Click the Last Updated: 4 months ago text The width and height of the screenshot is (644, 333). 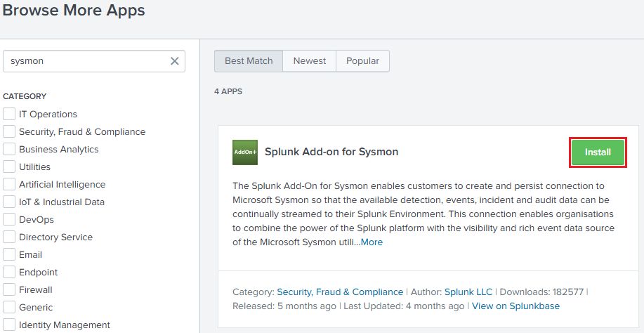click(x=404, y=306)
